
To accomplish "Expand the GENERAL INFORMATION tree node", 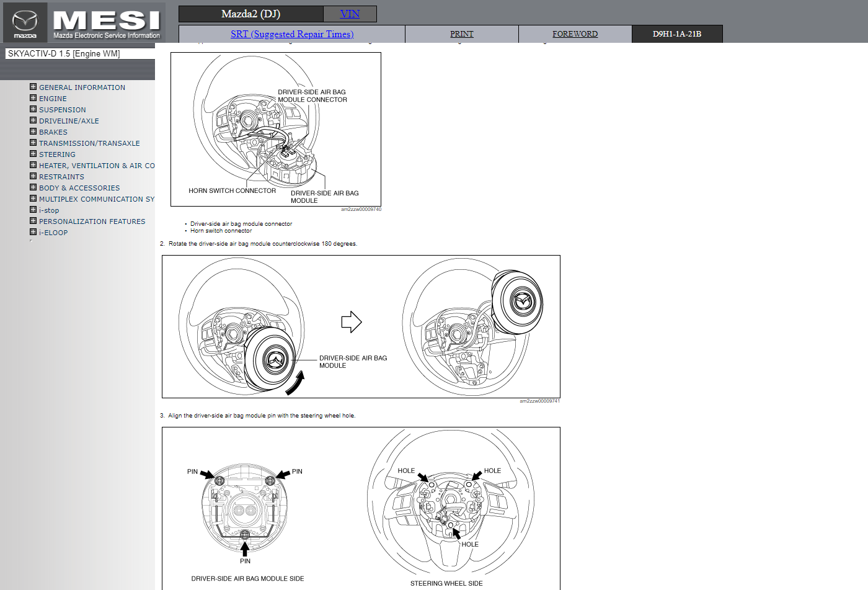I will coord(33,87).
